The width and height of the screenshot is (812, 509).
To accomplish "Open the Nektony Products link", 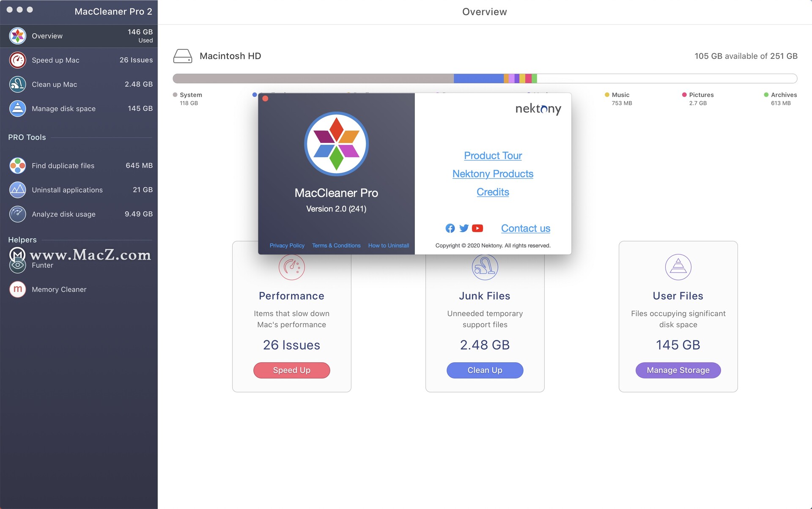I will pyautogui.click(x=493, y=174).
